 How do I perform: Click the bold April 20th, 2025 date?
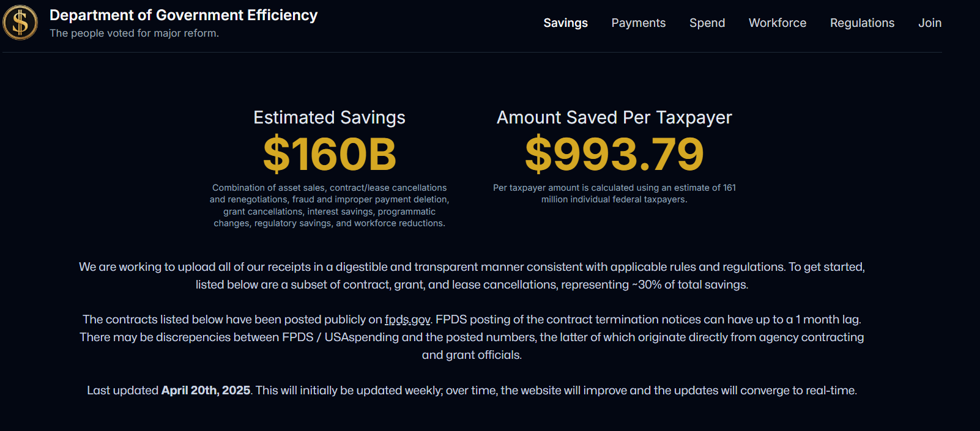point(206,391)
